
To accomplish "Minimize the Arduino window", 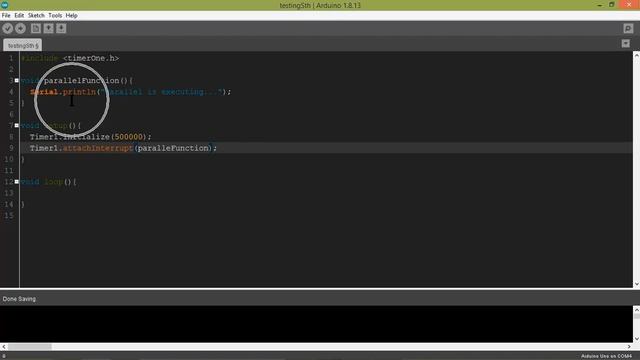I will tap(600, 5).
